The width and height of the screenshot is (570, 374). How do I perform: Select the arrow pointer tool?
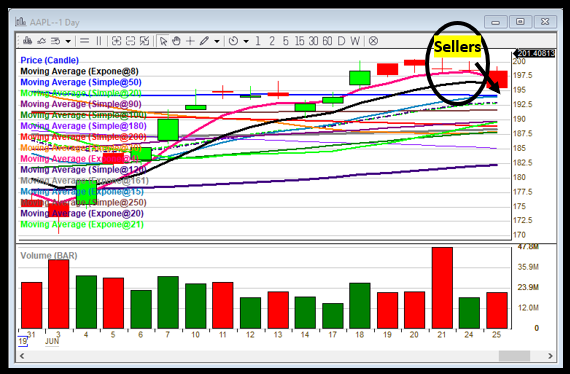click(x=163, y=41)
